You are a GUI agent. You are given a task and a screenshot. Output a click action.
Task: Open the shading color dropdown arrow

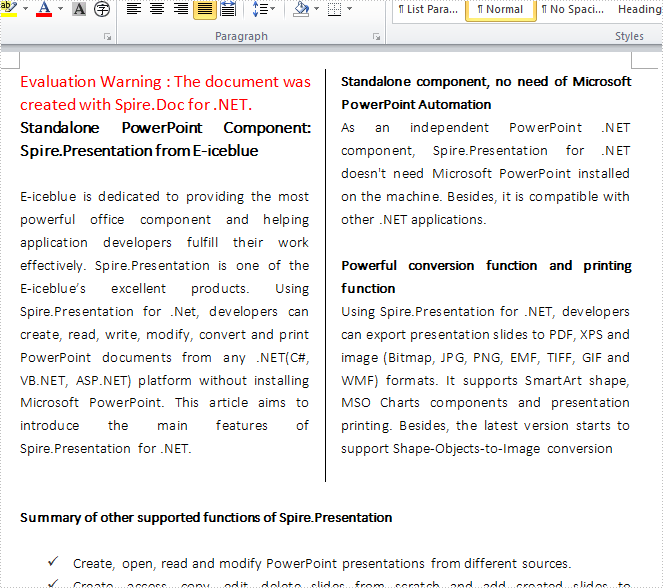316,9
